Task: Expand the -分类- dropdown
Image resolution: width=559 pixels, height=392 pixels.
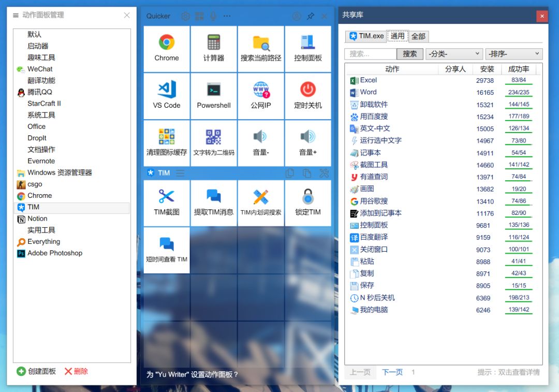Action: (x=454, y=54)
